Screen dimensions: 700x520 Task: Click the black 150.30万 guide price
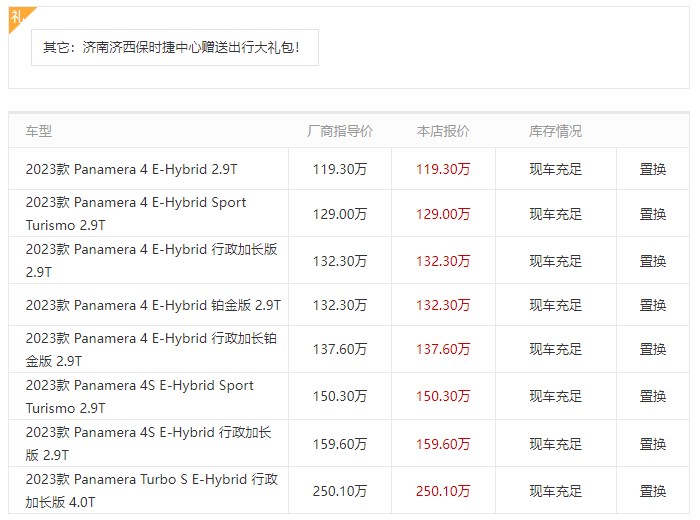point(340,396)
